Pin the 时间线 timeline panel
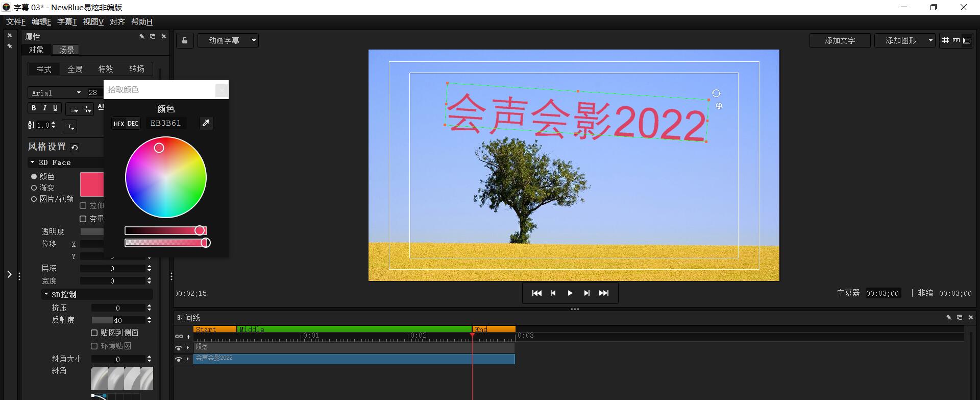Viewport: 980px width, 400px height. click(949, 317)
